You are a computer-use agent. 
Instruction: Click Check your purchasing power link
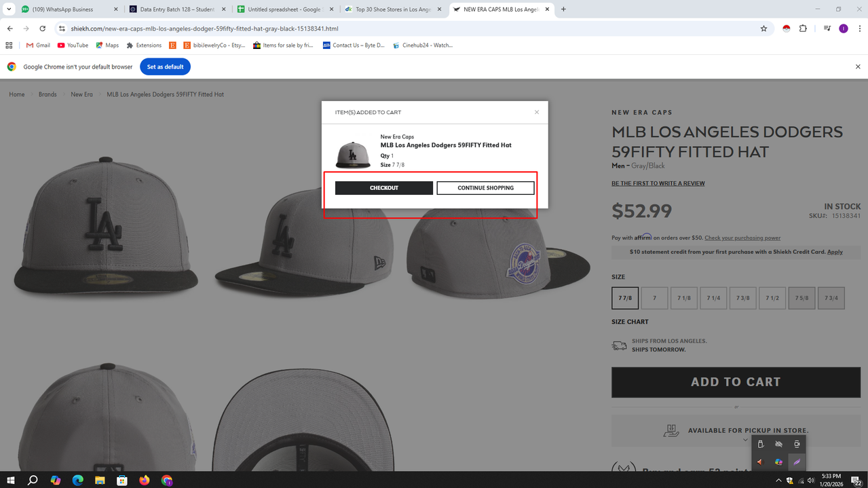742,238
